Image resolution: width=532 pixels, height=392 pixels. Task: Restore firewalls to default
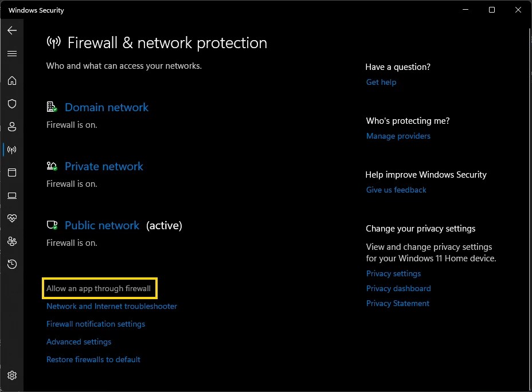click(x=93, y=359)
